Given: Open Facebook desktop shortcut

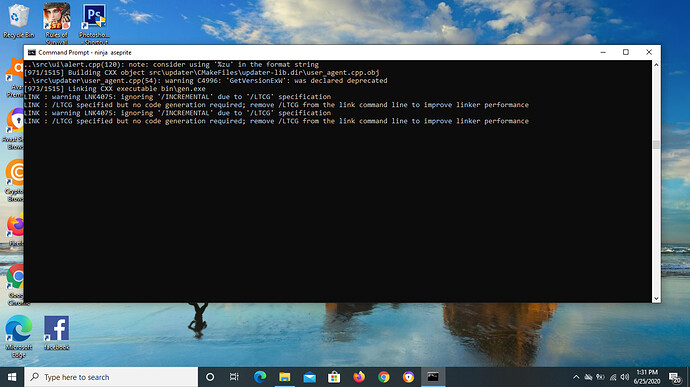Looking at the screenshot, I should (x=56, y=333).
